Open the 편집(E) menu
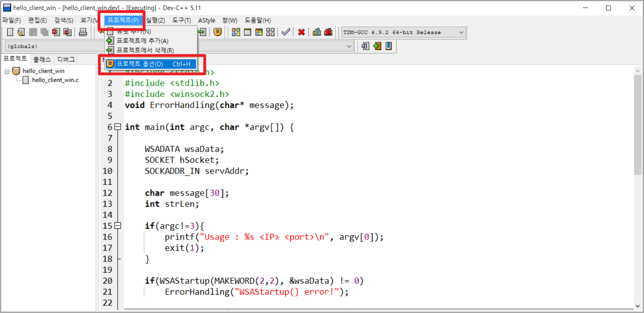Image resolution: width=644 pixels, height=313 pixels. click(38, 20)
